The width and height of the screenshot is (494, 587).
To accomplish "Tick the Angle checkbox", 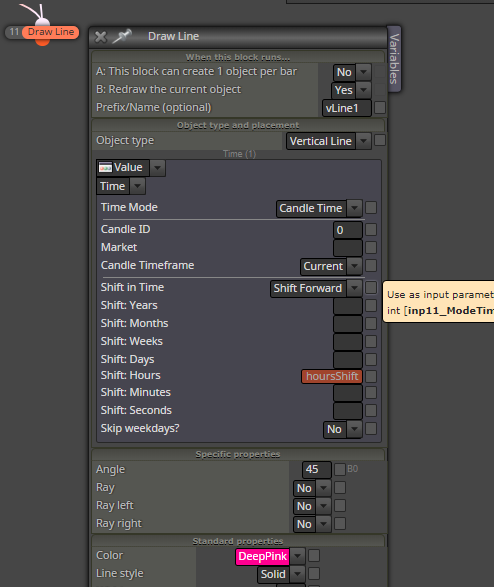I will (x=340, y=469).
